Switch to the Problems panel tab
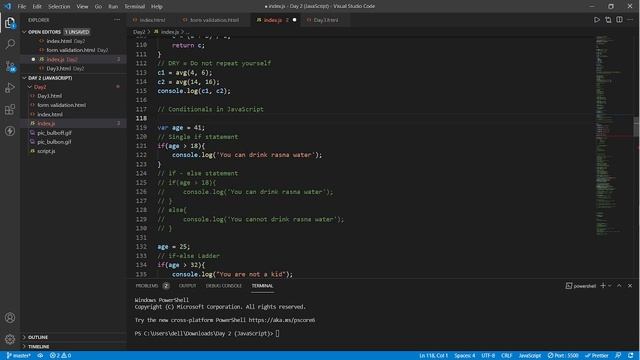This screenshot has width=640, height=360. [x=152, y=286]
